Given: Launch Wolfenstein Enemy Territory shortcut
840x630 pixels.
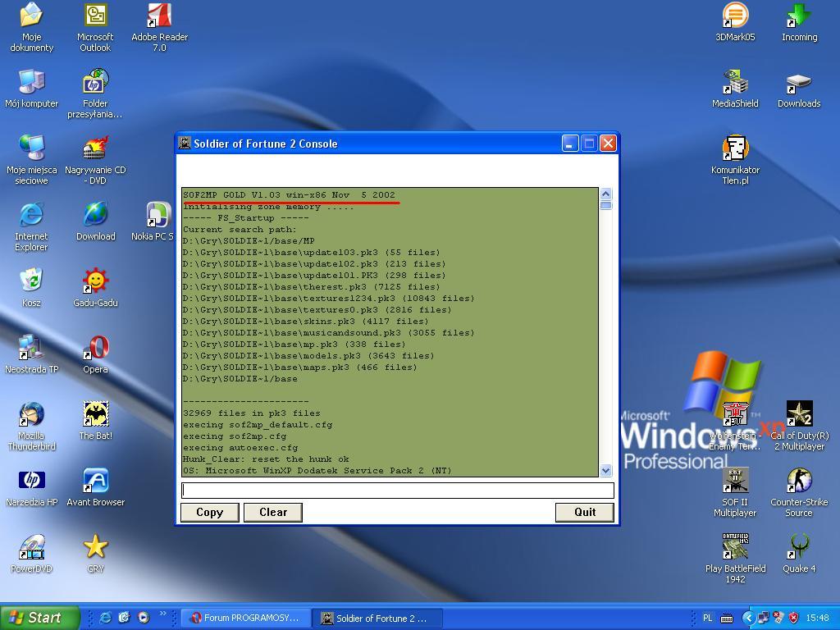Looking at the screenshot, I should coord(735,426).
